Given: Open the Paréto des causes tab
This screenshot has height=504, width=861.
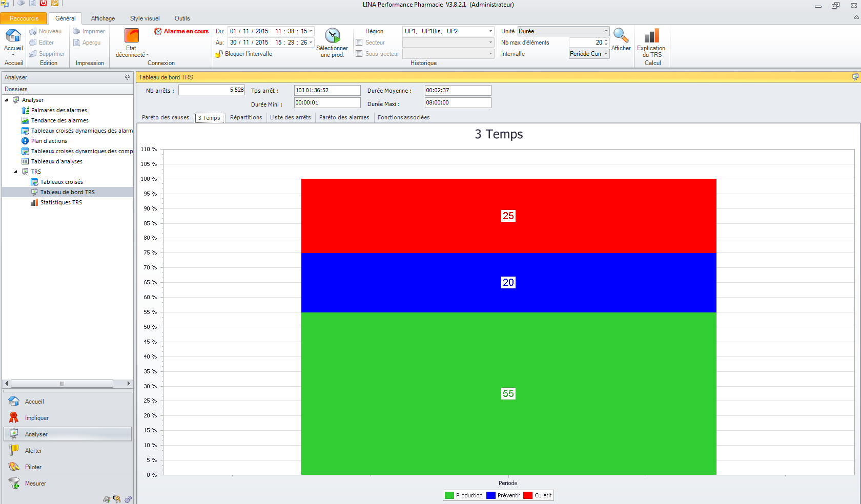Looking at the screenshot, I should [x=166, y=117].
